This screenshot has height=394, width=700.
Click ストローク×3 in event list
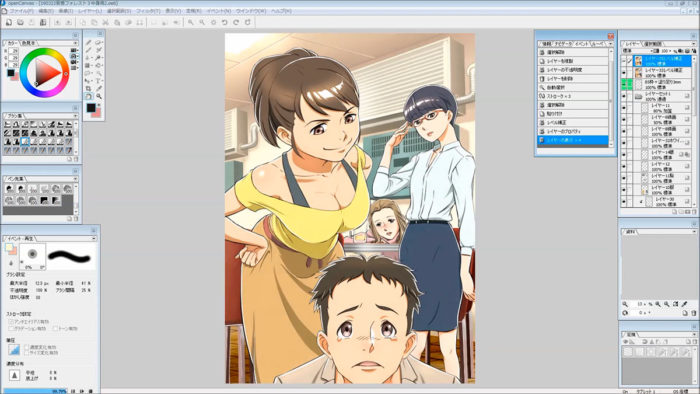573,96
